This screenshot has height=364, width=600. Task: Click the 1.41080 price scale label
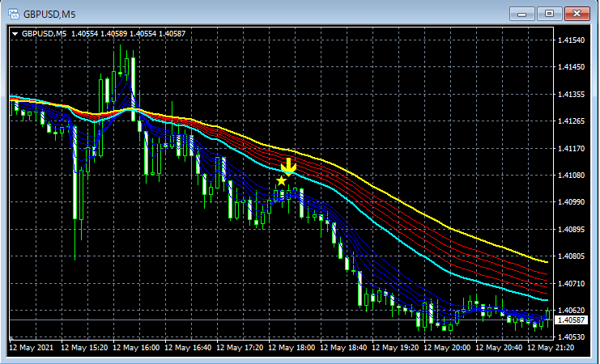pos(572,175)
